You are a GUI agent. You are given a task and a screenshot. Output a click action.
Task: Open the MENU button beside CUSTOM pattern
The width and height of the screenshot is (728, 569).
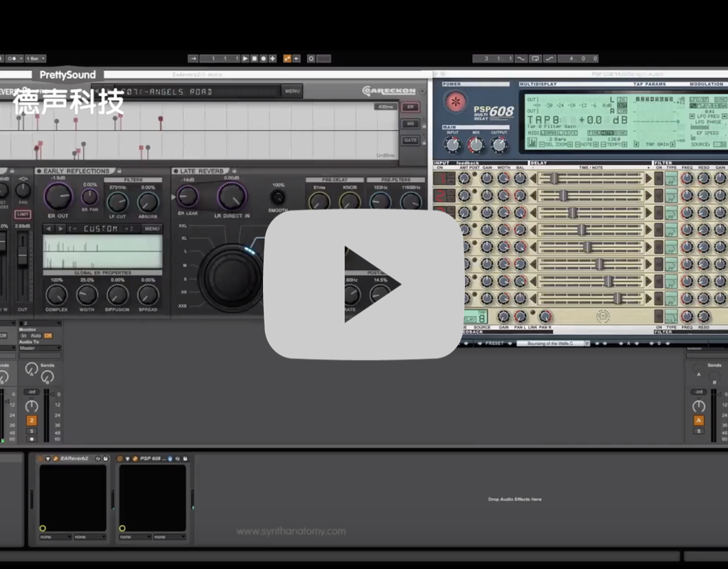(152, 228)
